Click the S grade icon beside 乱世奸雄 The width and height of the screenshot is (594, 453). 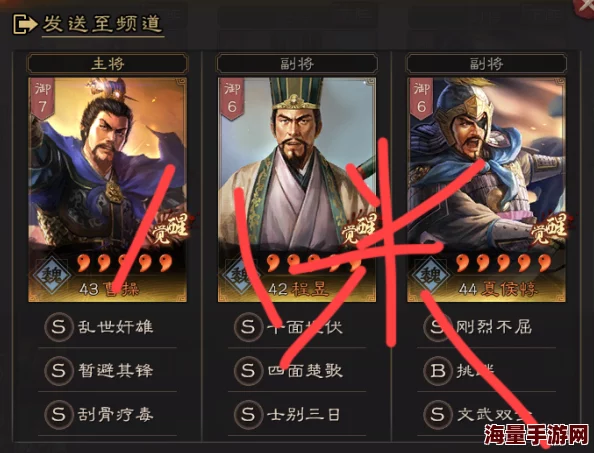point(59,327)
